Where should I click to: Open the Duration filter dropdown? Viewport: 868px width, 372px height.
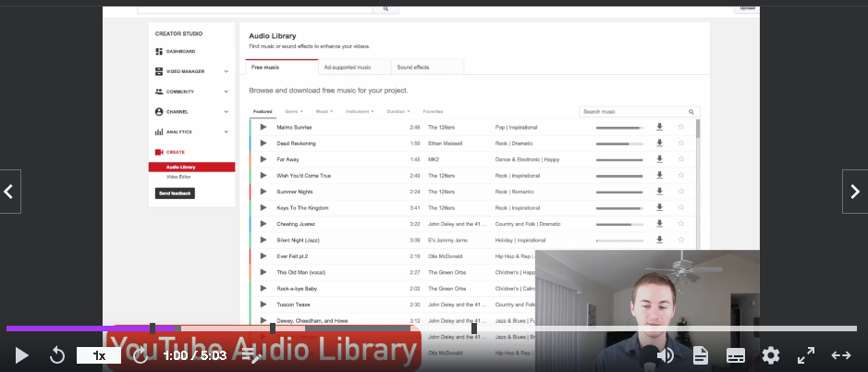tap(398, 111)
